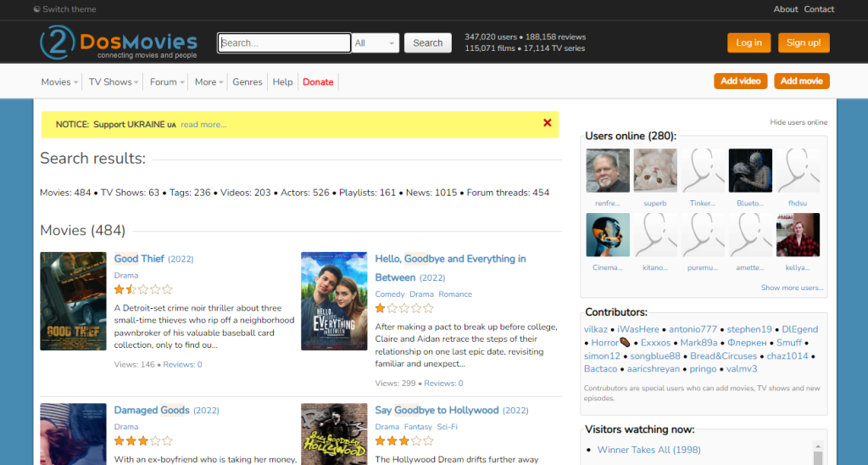Click the Add movie button
Screen dimensions: 868x465
pyautogui.click(x=802, y=81)
